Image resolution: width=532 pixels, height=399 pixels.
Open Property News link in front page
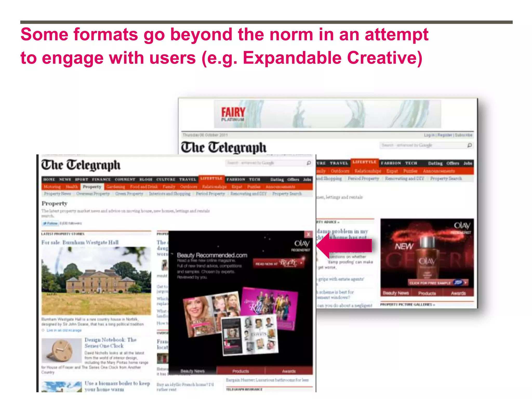click(x=57, y=194)
